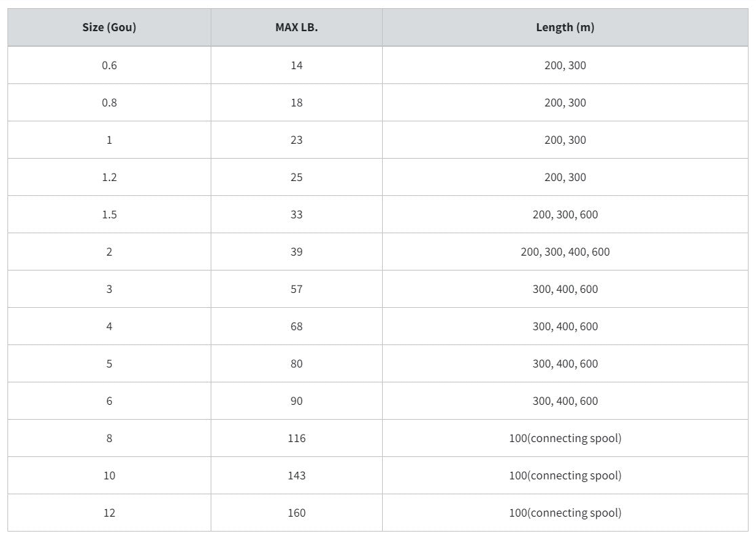This screenshot has width=756, height=537.
Task: Click the MAX LB. value 68
Action: [297, 327]
